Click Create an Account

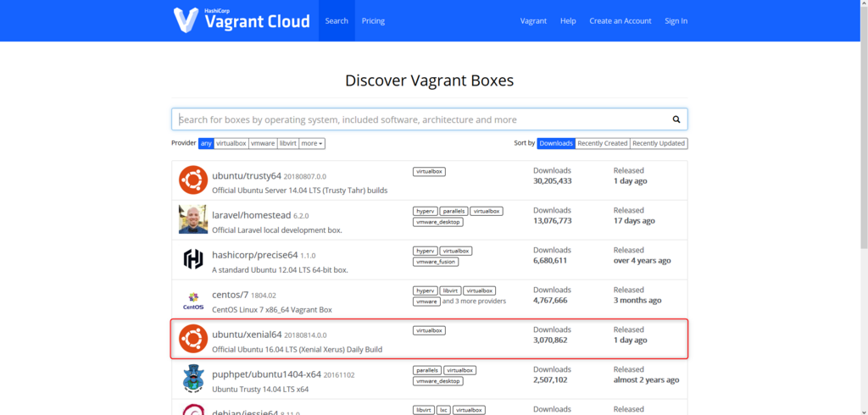coord(620,21)
